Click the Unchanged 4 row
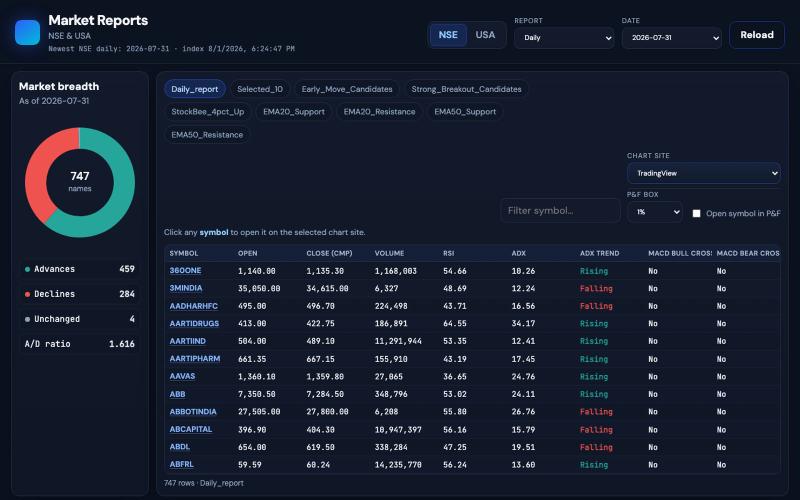The image size is (800, 500). tap(80, 319)
